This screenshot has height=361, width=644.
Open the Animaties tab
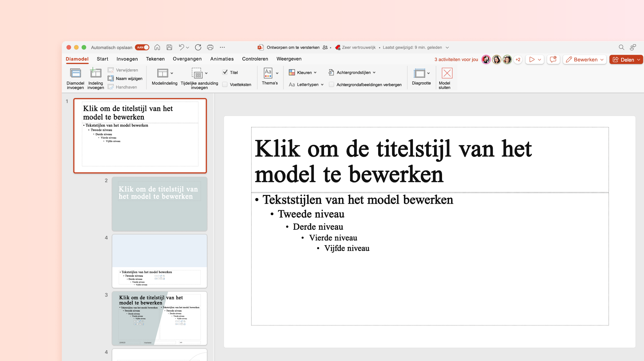tap(222, 59)
